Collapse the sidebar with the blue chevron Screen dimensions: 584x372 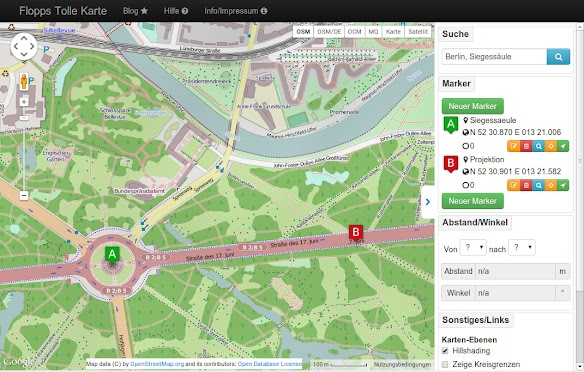point(428,202)
